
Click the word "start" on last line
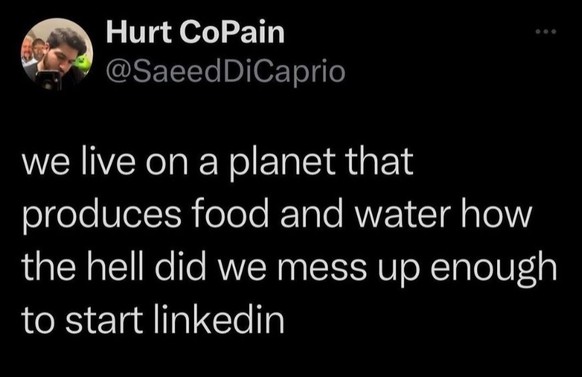coord(104,320)
